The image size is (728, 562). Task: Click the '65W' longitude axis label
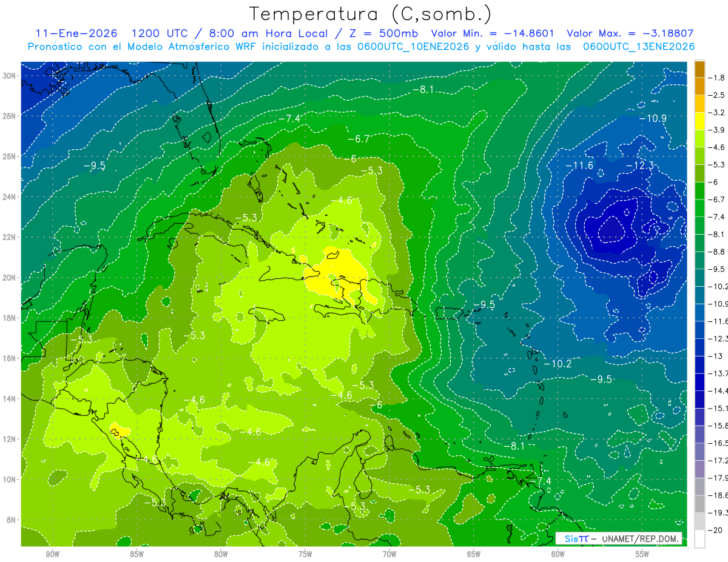(474, 554)
